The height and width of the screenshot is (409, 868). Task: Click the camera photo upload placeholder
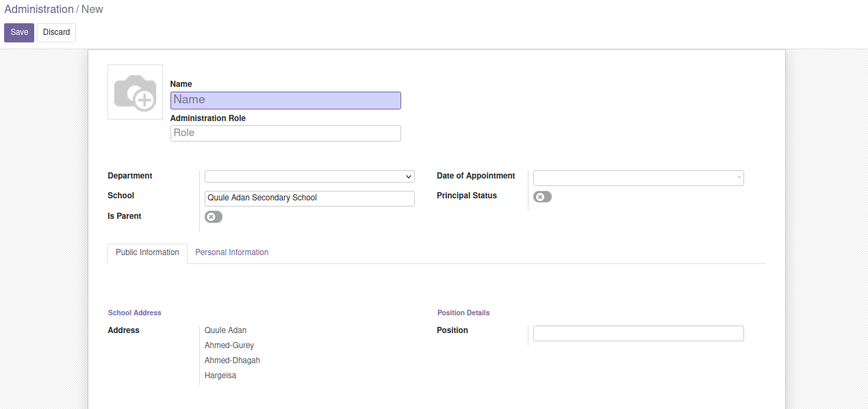[x=135, y=92]
